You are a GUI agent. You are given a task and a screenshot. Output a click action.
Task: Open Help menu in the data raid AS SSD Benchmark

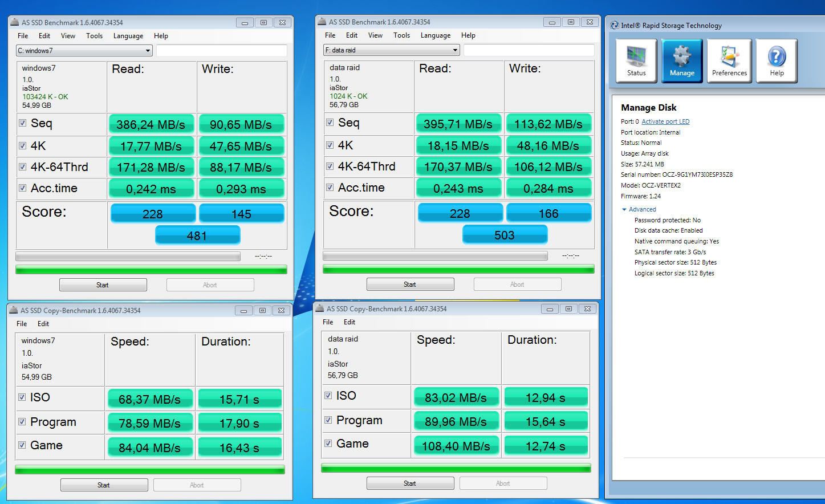click(x=468, y=35)
